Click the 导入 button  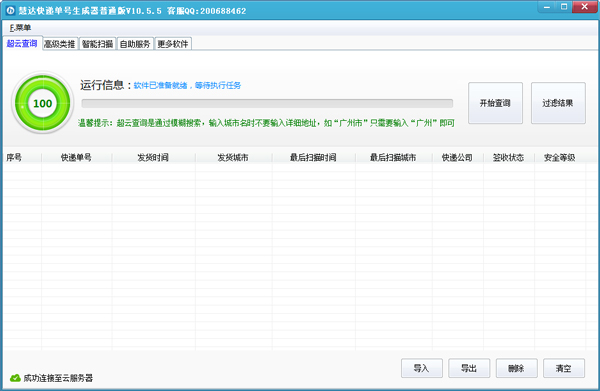pyautogui.click(x=422, y=368)
